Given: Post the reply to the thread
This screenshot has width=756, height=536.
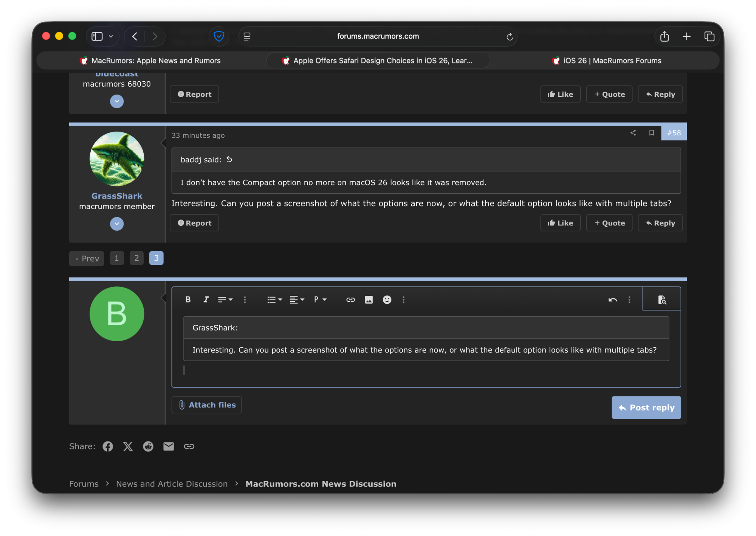Looking at the screenshot, I should click(646, 407).
